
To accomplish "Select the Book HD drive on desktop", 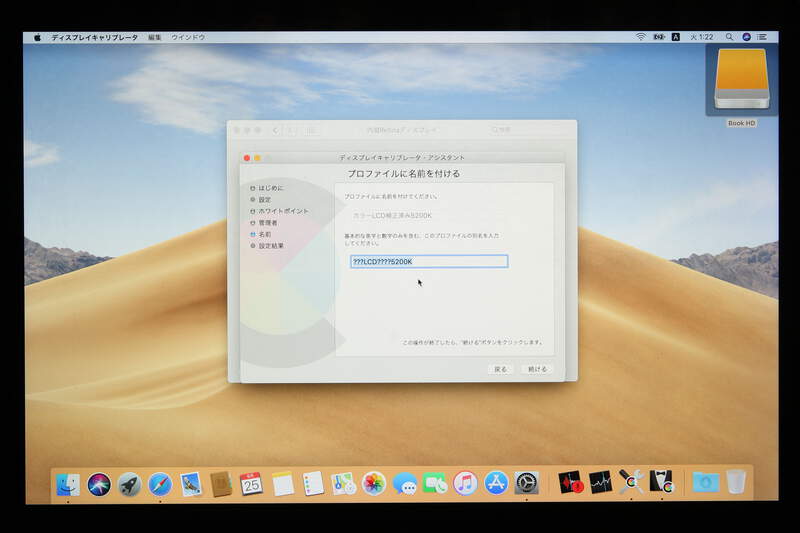I will click(742, 82).
